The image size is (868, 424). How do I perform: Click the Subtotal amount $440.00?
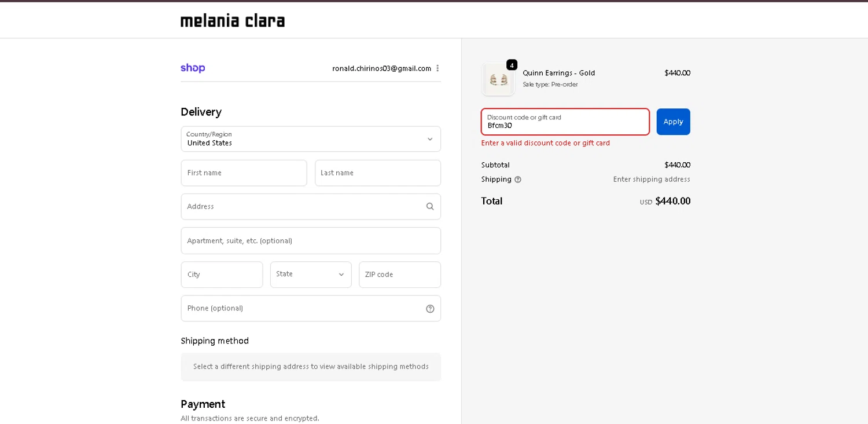click(677, 165)
